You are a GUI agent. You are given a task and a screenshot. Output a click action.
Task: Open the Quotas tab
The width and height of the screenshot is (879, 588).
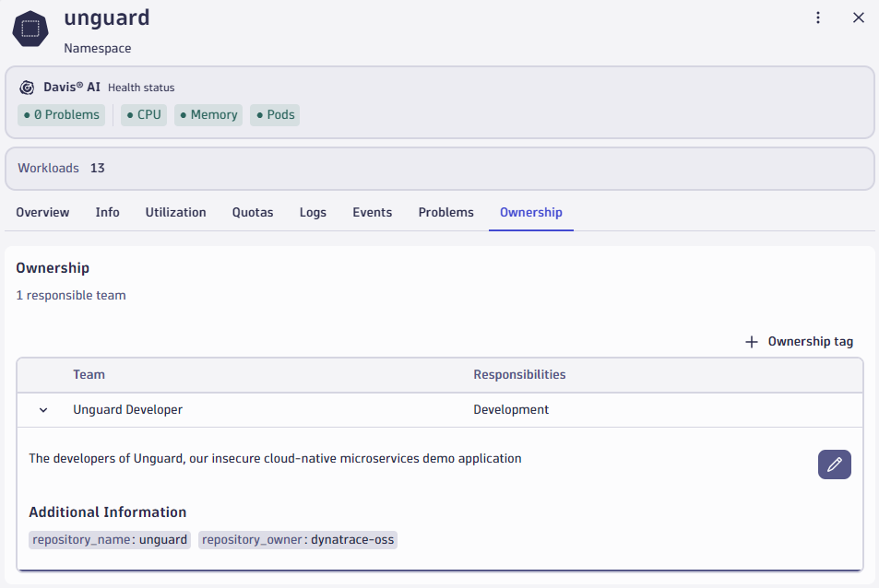pyautogui.click(x=253, y=212)
